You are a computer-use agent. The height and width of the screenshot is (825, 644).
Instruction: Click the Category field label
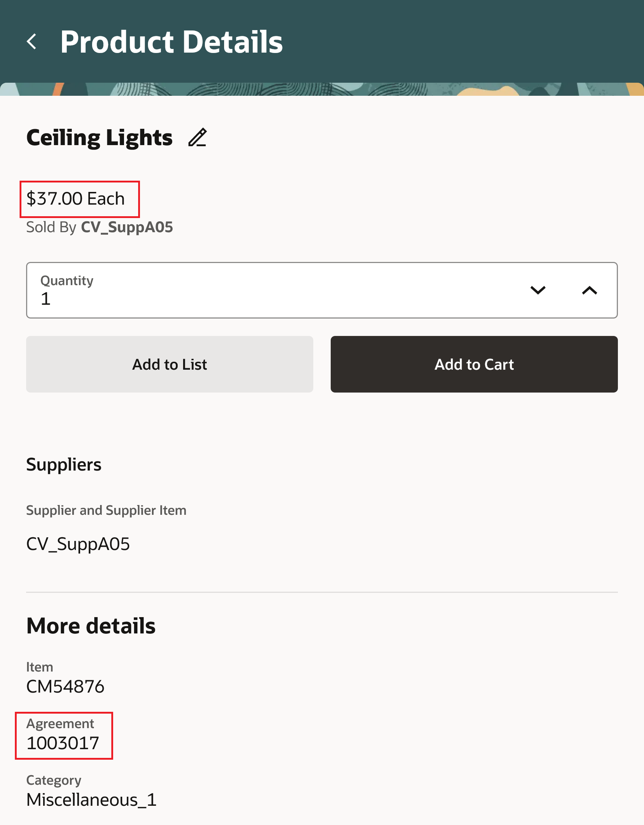(x=54, y=780)
